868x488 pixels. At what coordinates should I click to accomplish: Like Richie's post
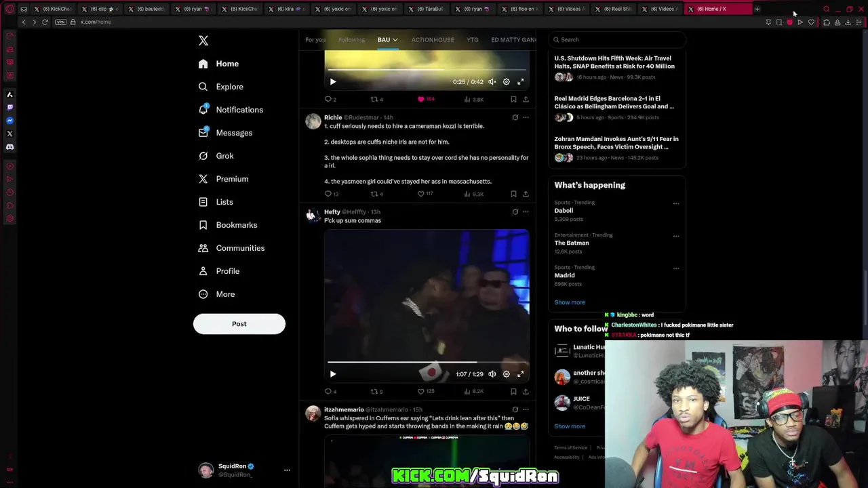click(x=420, y=194)
